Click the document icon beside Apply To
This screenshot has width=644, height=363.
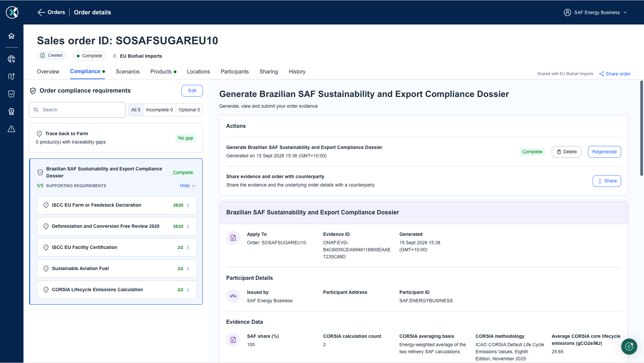(233, 238)
